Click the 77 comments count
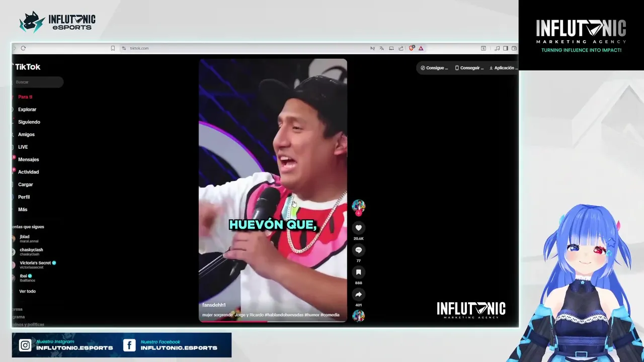The width and height of the screenshot is (644, 362). click(x=358, y=261)
